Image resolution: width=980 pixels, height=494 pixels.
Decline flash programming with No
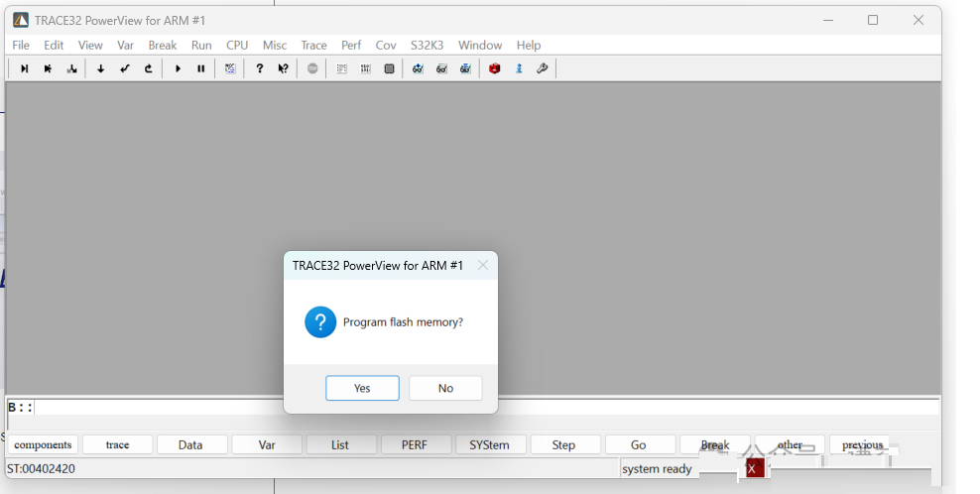445,388
